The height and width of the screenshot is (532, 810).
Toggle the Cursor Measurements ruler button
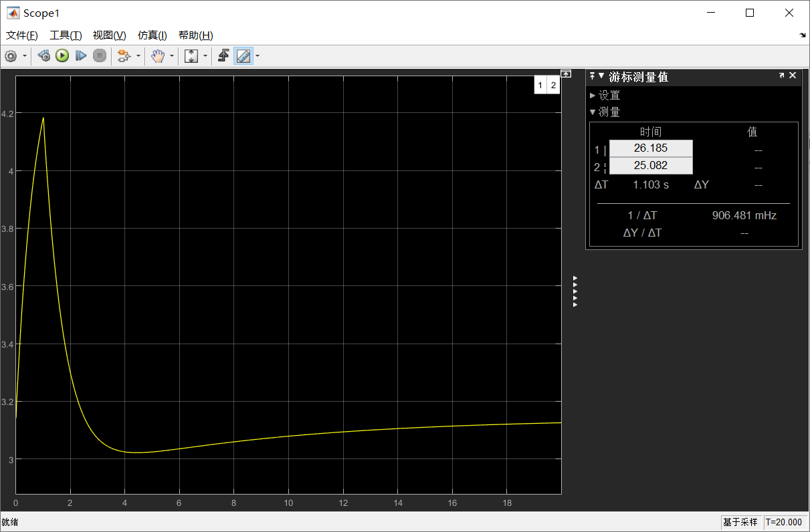point(243,56)
